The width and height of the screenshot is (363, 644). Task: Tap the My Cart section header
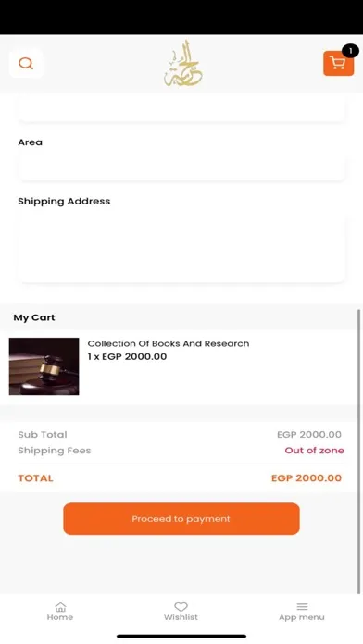click(x=34, y=317)
